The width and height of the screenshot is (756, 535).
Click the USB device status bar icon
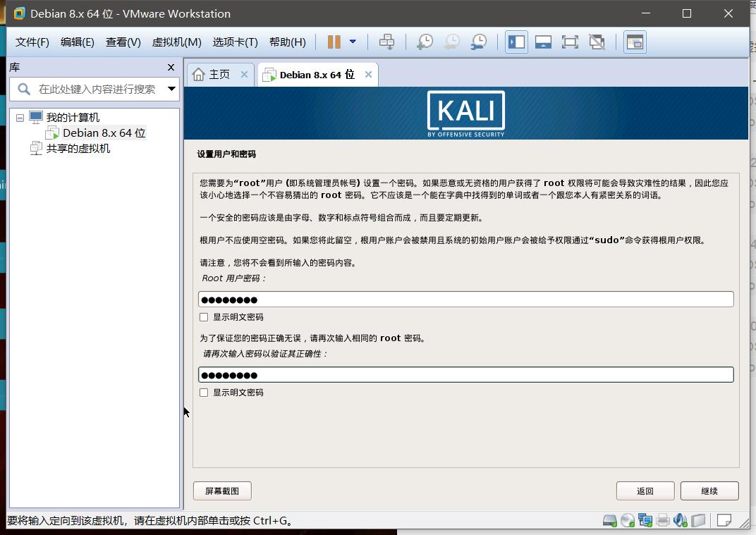pyautogui.click(x=698, y=520)
